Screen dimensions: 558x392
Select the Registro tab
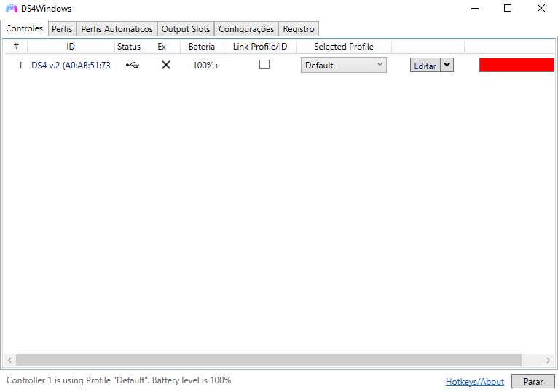(299, 29)
